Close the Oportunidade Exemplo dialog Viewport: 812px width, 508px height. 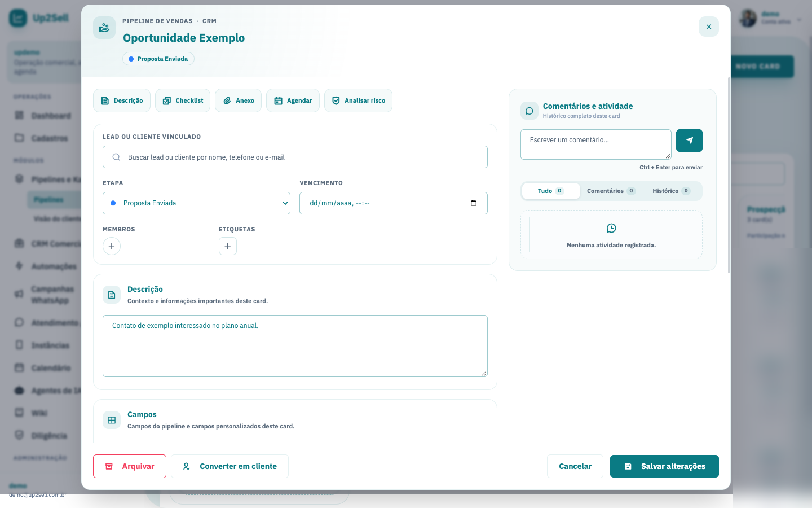[x=709, y=27]
